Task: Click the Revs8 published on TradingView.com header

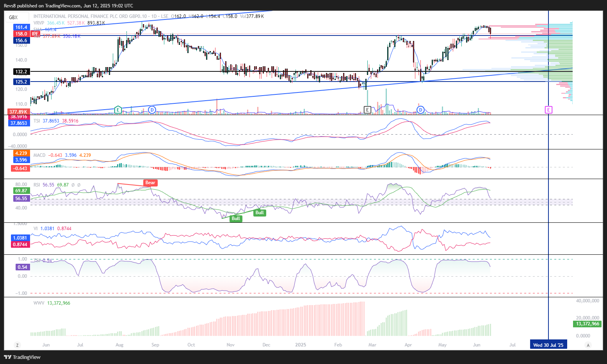Action: click(68, 6)
